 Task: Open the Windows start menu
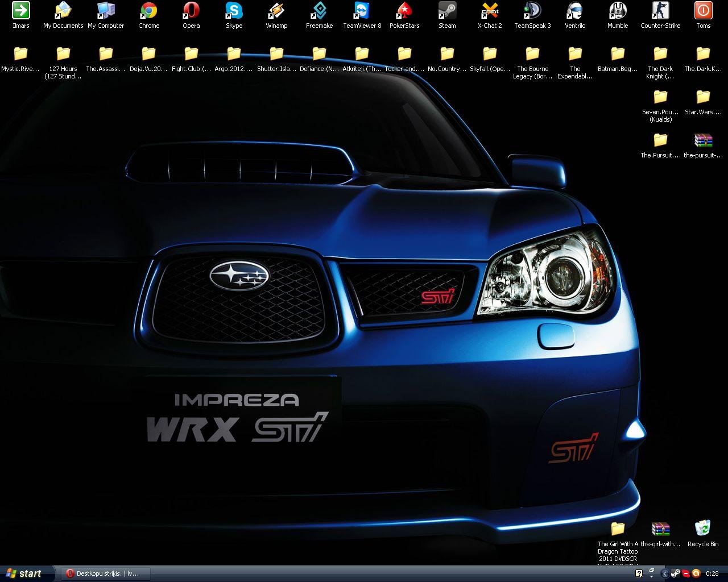(26, 573)
